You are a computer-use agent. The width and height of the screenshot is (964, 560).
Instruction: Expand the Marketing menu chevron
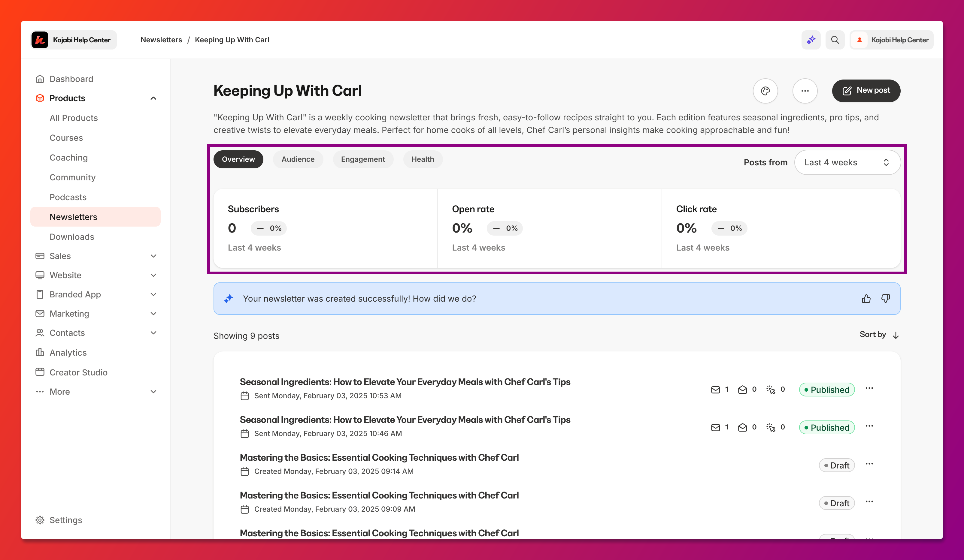[153, 314]
